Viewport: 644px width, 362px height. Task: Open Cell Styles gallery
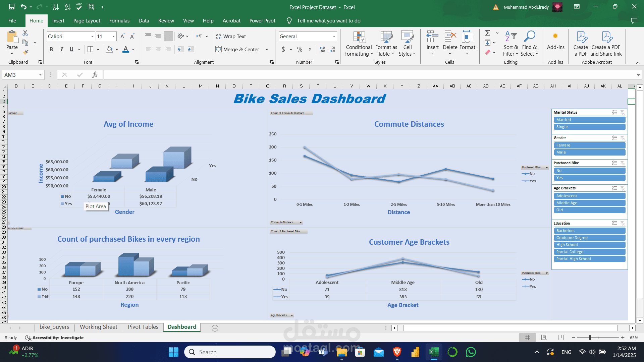click(x=407, y=44)
